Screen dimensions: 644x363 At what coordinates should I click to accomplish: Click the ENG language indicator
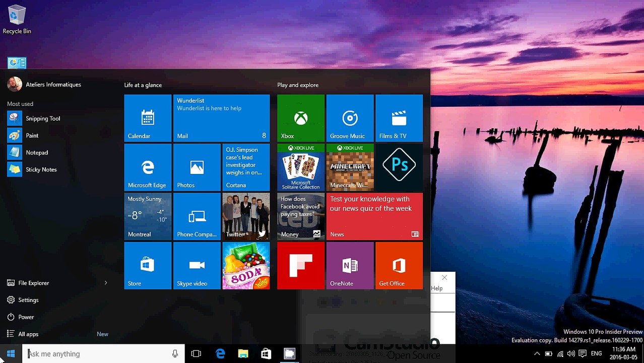coord(596,354)
